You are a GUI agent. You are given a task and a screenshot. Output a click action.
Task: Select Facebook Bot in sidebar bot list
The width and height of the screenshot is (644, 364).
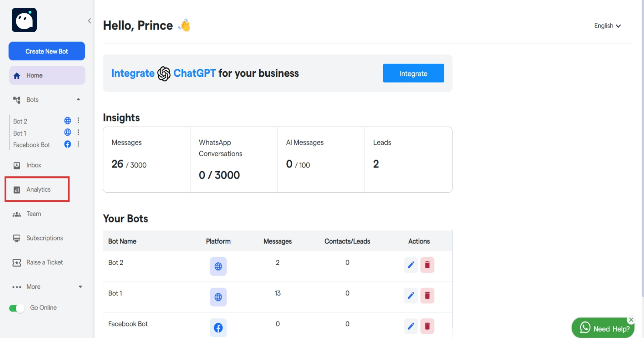click(x=32, y=145)
